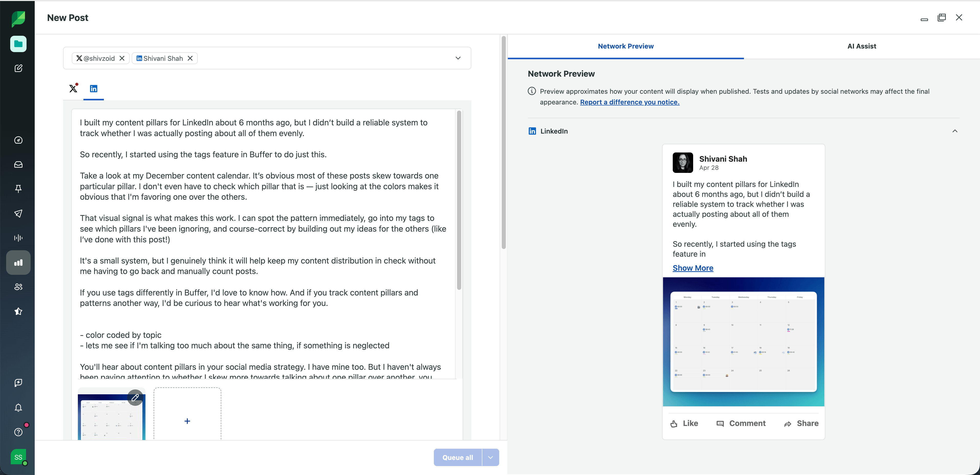Edit the attached image with pencil icon
Image resolution: width=980 pixels, height=475 pixels.
[x=135, y=398]
